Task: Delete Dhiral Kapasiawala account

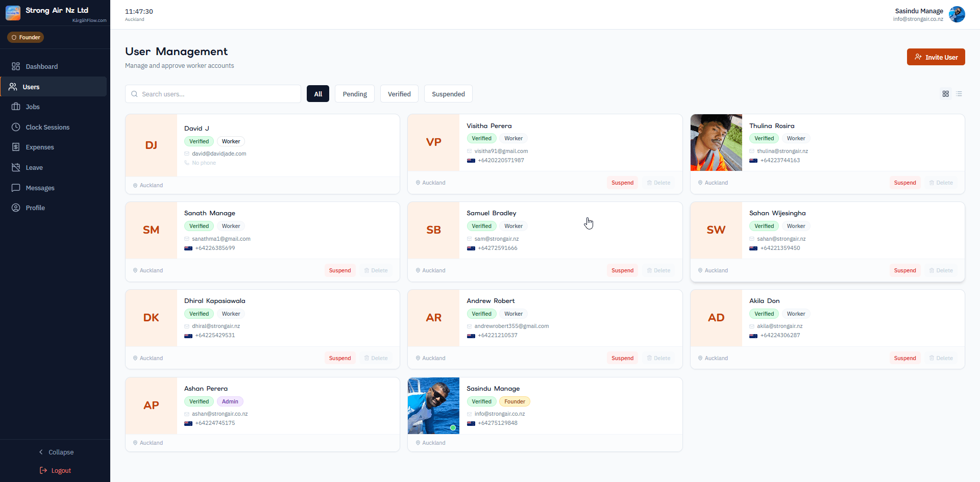Action: 376,358
